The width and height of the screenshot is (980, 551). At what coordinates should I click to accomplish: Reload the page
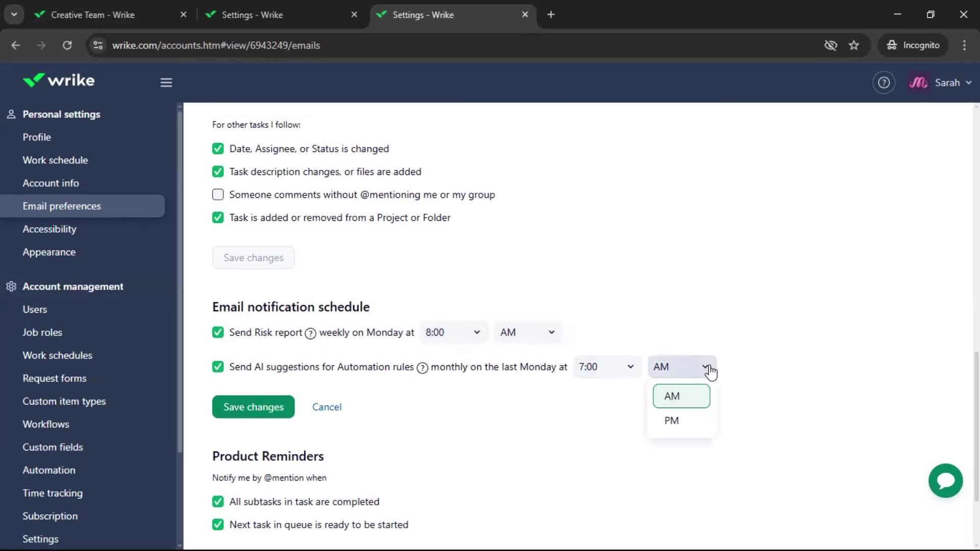click(x=67, y=45)
